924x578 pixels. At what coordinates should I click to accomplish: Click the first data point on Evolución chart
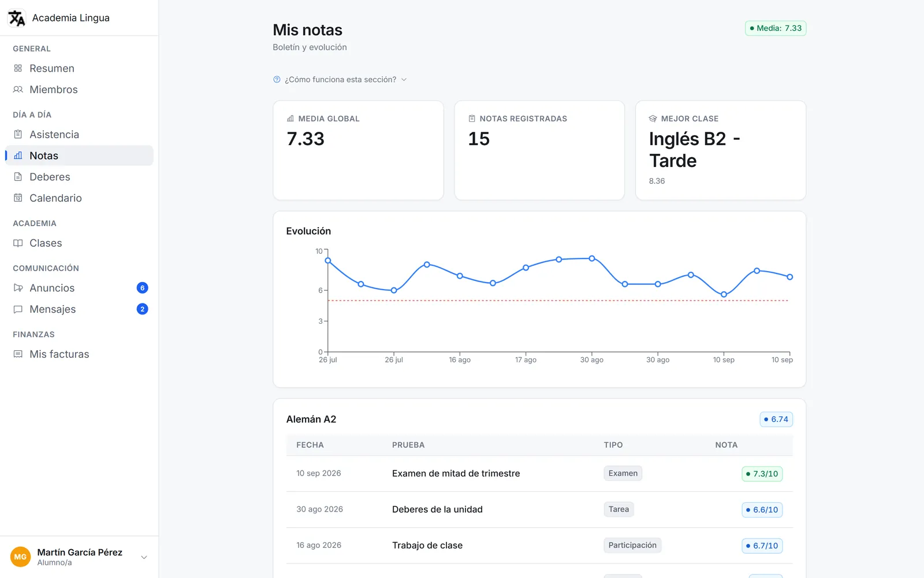click(328, 261)
